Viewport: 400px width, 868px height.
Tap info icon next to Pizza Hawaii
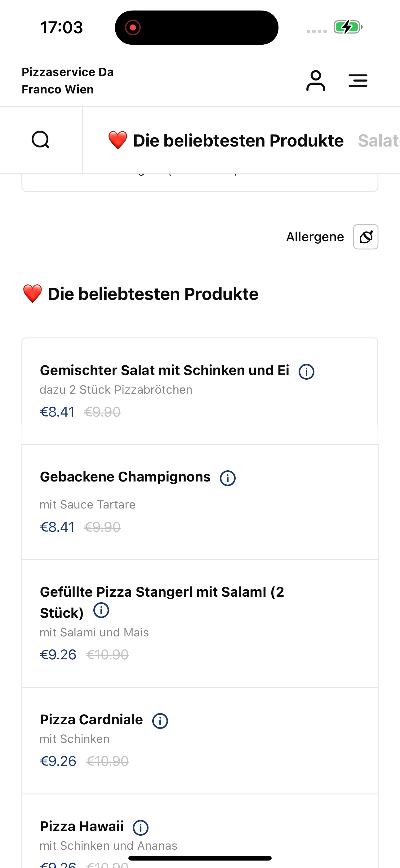click(140, 828)
